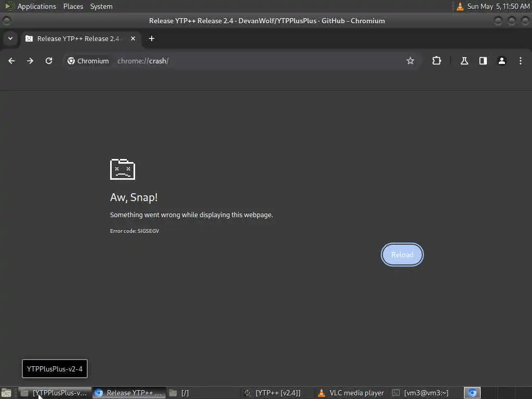Viewport: 532px width, 399px height.
Task: Switch to Release YTP++ Chromium taskbar entry
Action: (x=129, y=393)
